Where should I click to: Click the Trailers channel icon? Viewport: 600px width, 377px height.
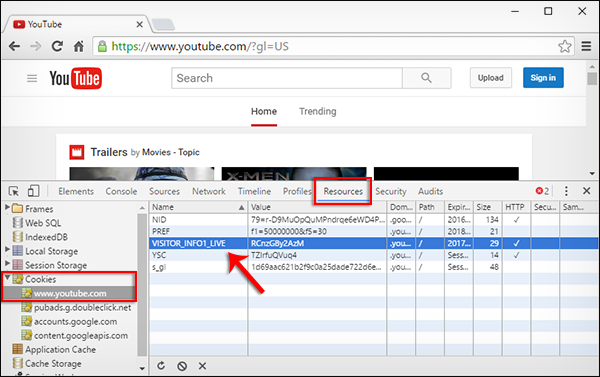(77, 152)
